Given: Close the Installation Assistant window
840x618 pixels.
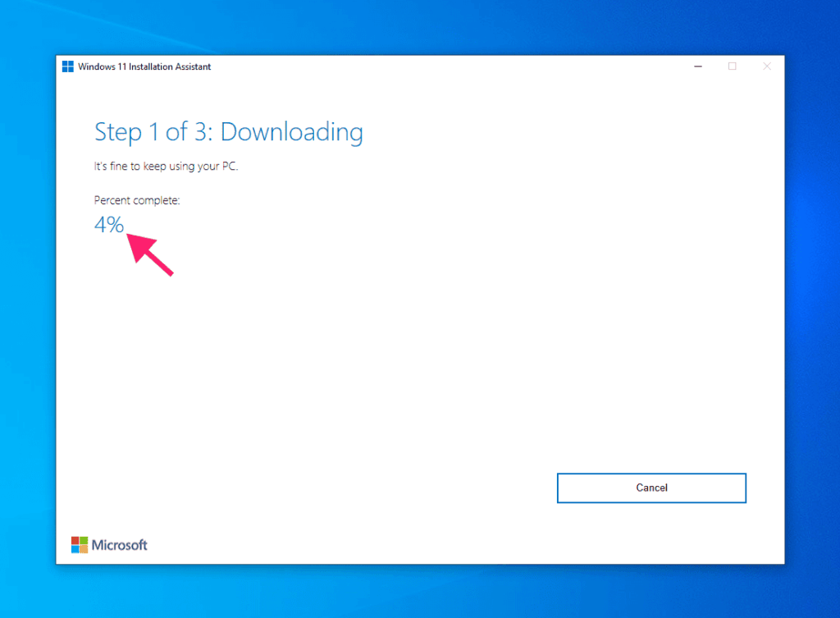Looking at the screenshot, I should point(767,66).
